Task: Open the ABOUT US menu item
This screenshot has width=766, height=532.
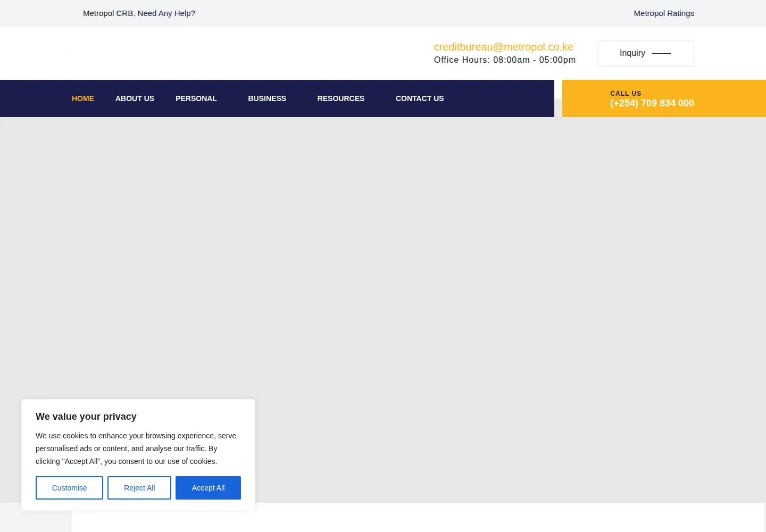Action: [x=135, y=98]
